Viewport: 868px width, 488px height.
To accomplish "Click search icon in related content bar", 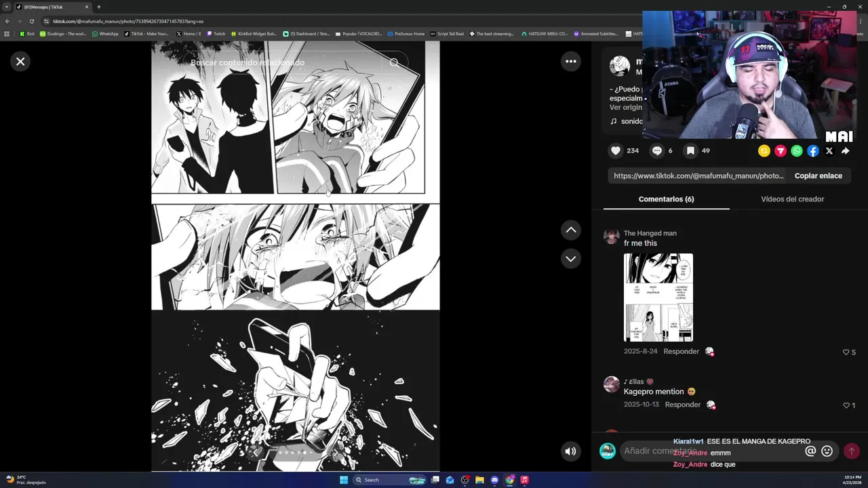I will point(394,62).
